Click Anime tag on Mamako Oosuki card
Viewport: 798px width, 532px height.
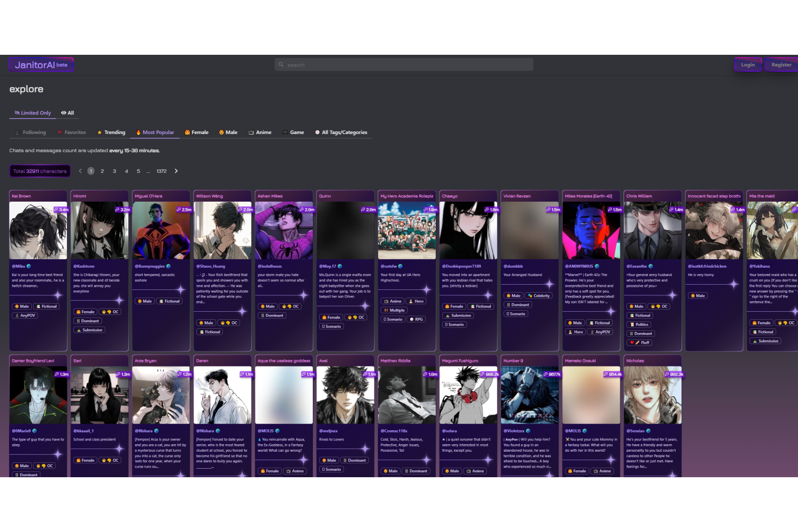pyautogui.click(x=603, y=471)
